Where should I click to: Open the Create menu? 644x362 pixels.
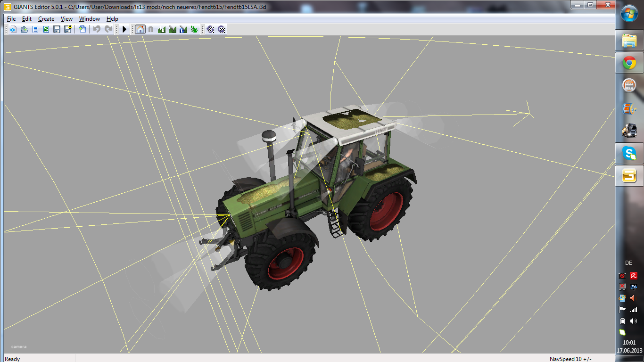[46, 19]
